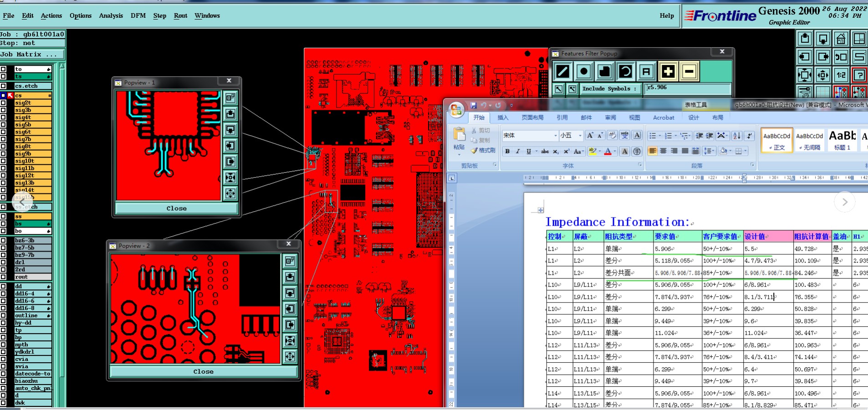Toggle display checkbox for layer outline
The image size is (868, 410).
click(x=4, y=315)
